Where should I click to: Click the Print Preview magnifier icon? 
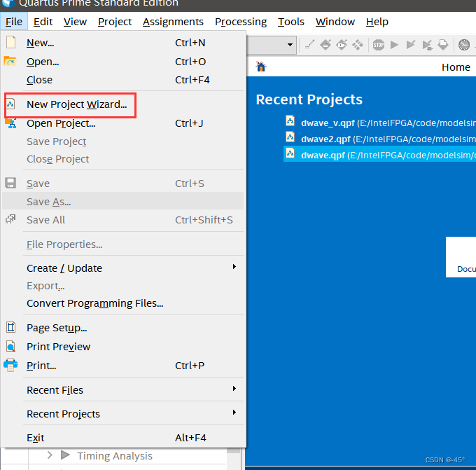tap(11, 346)
